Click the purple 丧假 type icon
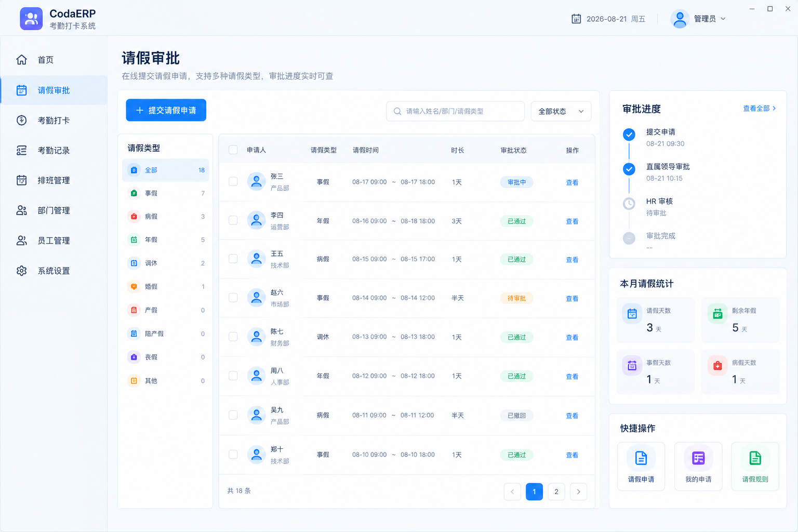This screenshot has height=532, width=798. pyautogui.click(x=134, y=357)
